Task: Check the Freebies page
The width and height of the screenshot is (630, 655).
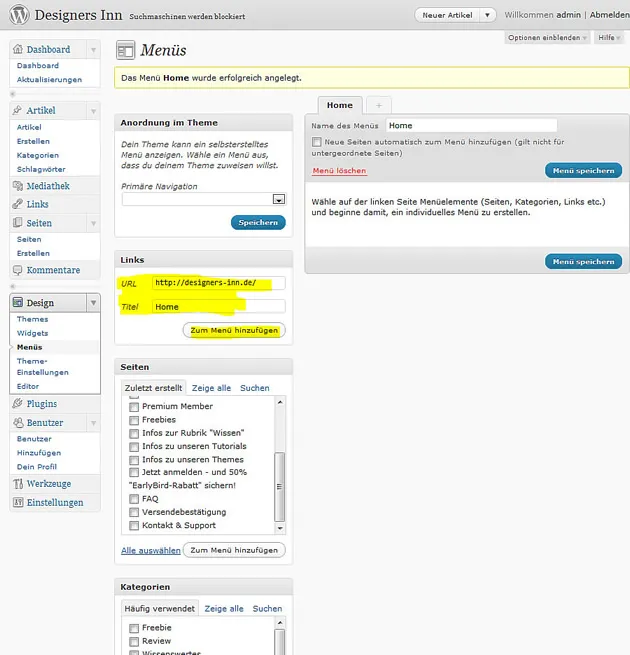Action: click(x=134, y=420)
